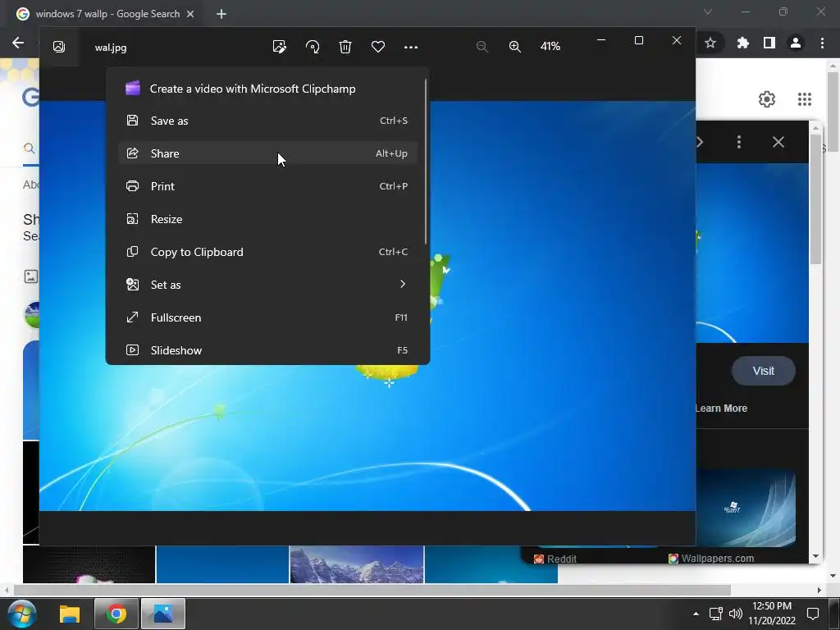The width and height of the screenshot is (840, 630).
Task: Click the Chrome back arrow
Action: click(18, 43)
